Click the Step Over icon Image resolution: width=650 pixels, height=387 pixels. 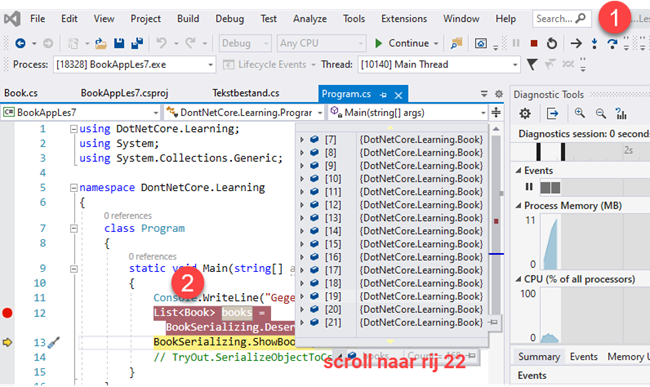click(612, 43)
